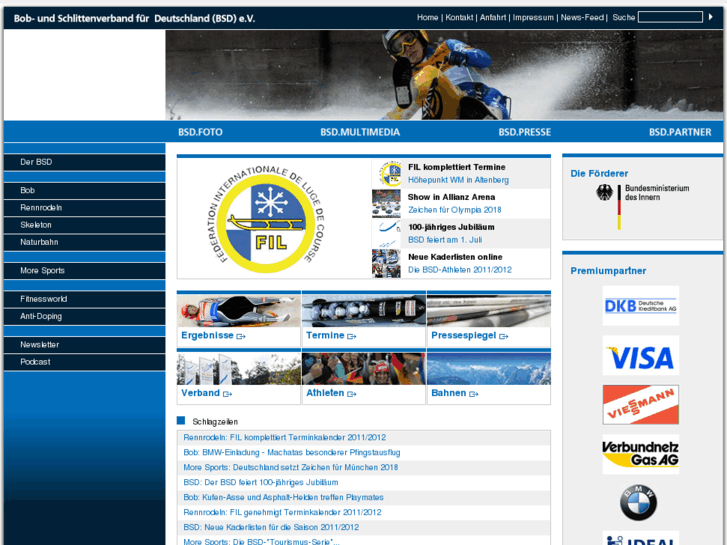Open the BSD.PRESSE tab

[x=524, y=132]
